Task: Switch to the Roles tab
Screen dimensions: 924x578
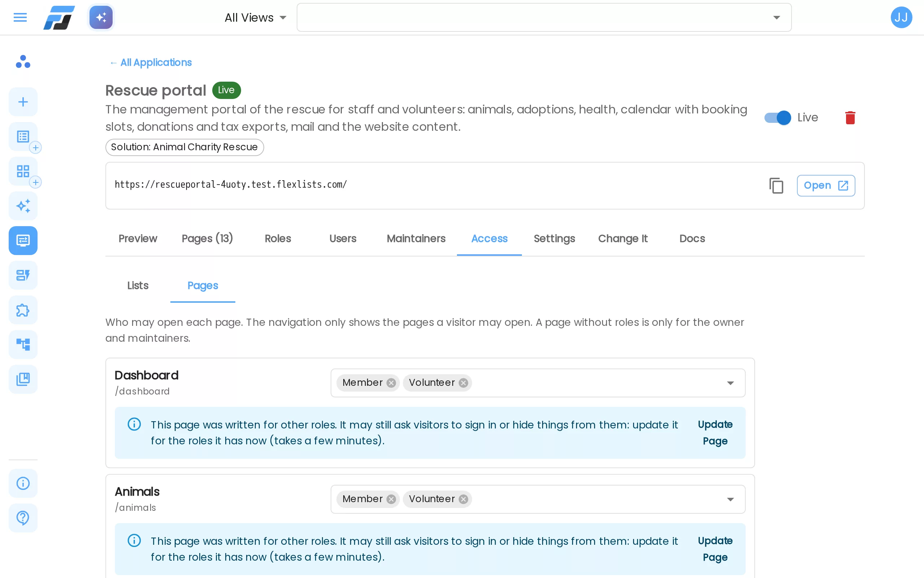Action: (x=278, y=238)
